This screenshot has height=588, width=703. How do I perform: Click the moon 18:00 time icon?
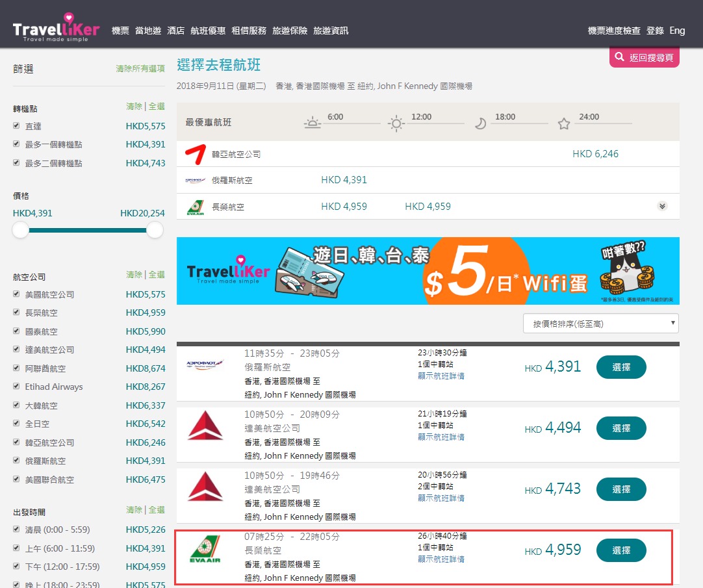(x=480, y=123)
